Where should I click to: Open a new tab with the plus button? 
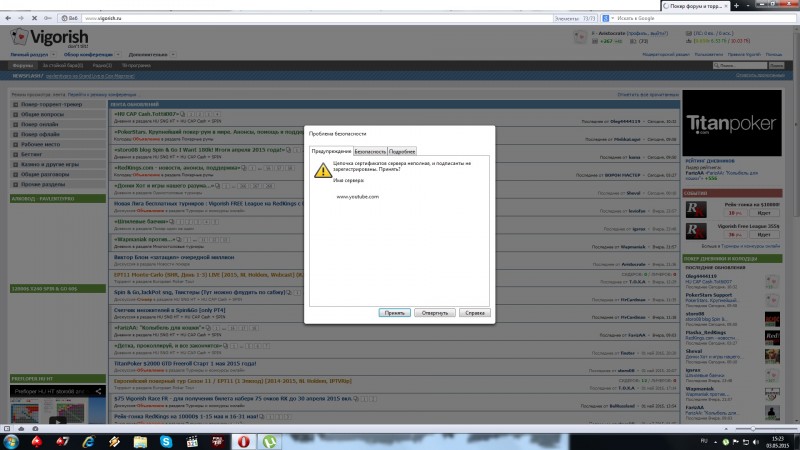pos(736,6)
